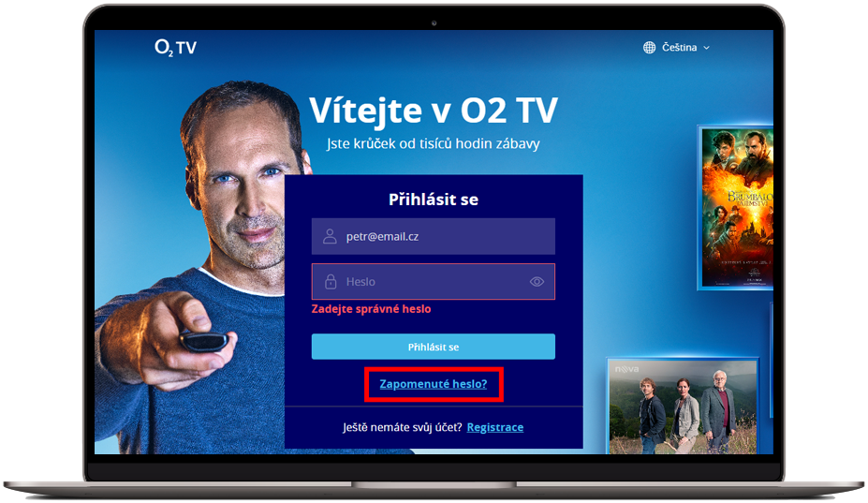Click the red Zadejte správné heslo error message
This screenshot has width=868, height=503.
[371, 309]
